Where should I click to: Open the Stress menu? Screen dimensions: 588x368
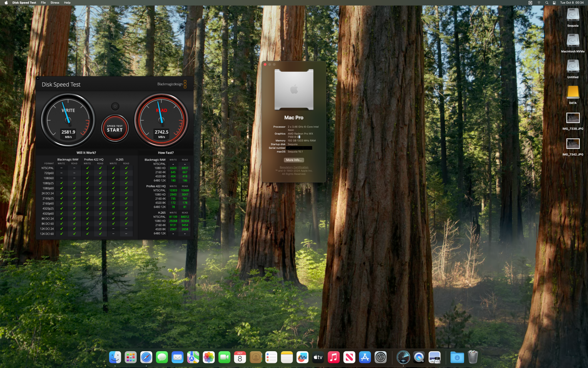(55, 3)
